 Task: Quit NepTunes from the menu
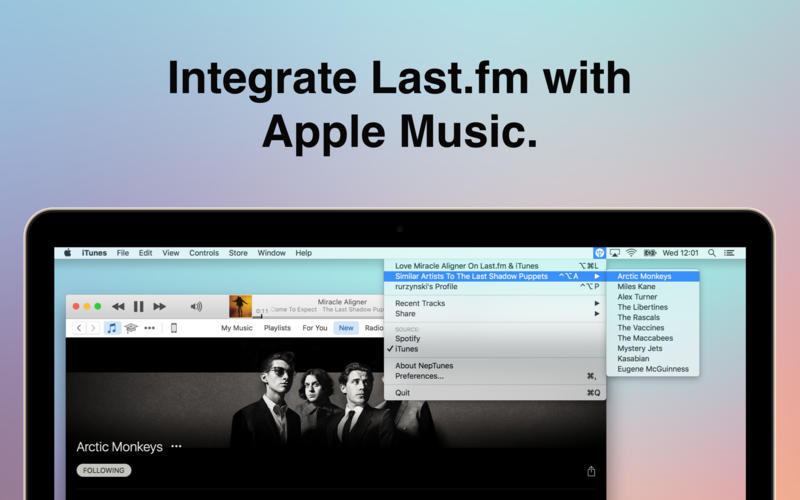[x=495, y=392]
